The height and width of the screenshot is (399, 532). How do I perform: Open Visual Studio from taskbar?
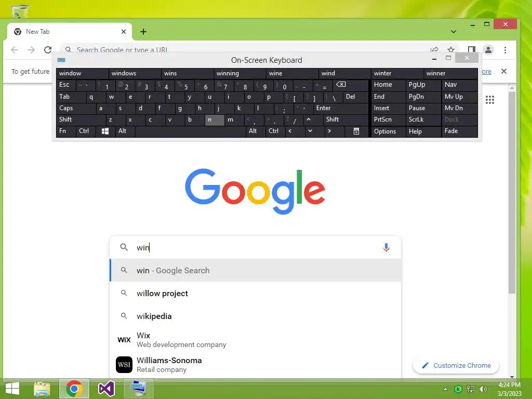(x=106, y=389)
